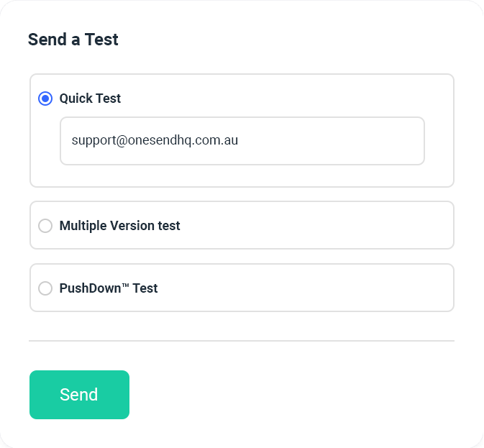Click the word 'Send' on green button
Viewport: 484px width, 448px height.
point(79,395)
